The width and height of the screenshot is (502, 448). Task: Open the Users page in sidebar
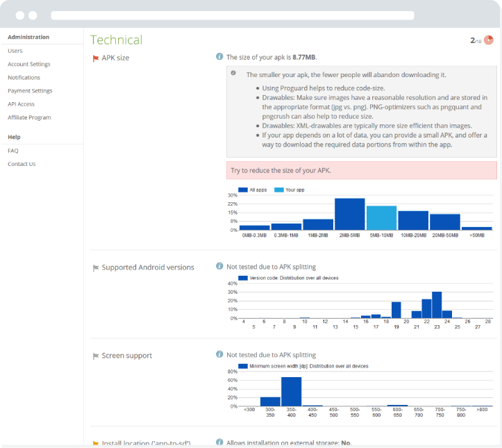click(x=15, y=51)
